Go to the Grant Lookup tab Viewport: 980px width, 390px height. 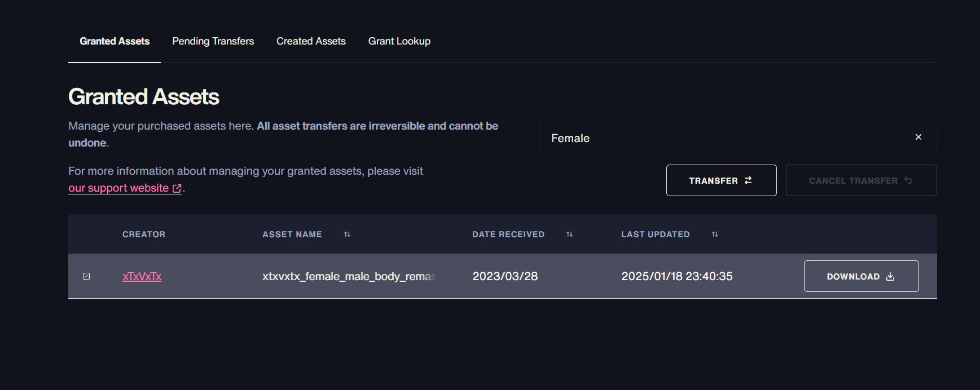click(x=399, y=41)
